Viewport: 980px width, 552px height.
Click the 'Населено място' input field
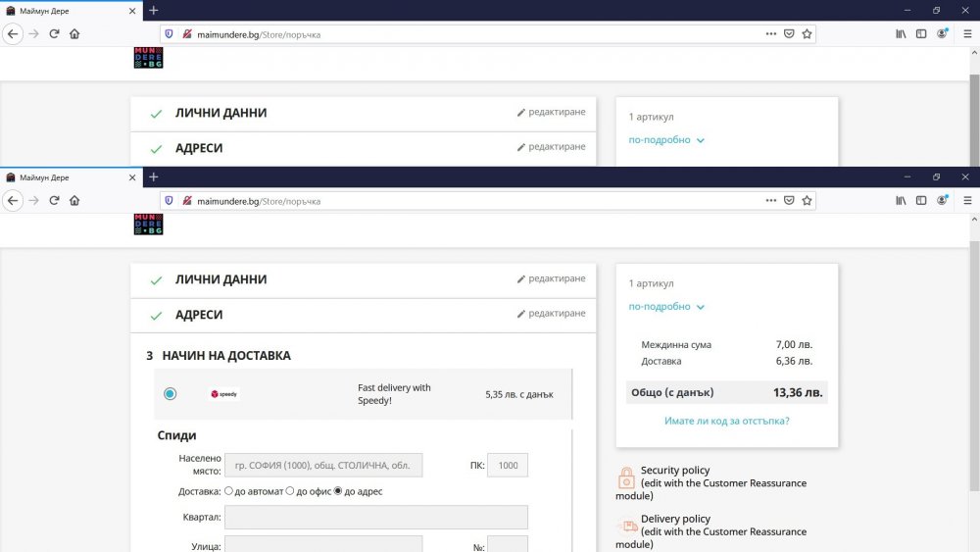pos(323,465)
